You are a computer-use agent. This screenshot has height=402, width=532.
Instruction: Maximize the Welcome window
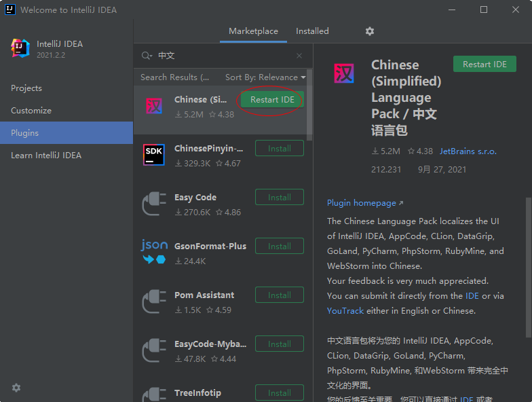click(x=484, y=10)
